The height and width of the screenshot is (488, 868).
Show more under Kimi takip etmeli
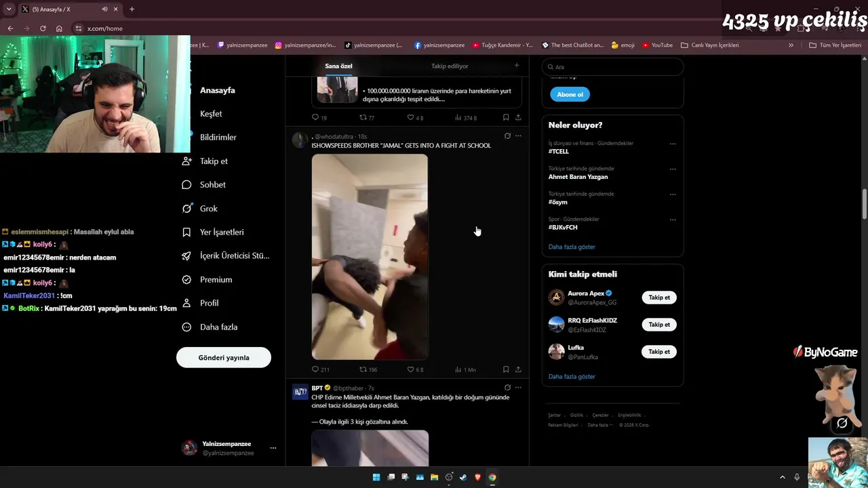click(x=572, y=376)
